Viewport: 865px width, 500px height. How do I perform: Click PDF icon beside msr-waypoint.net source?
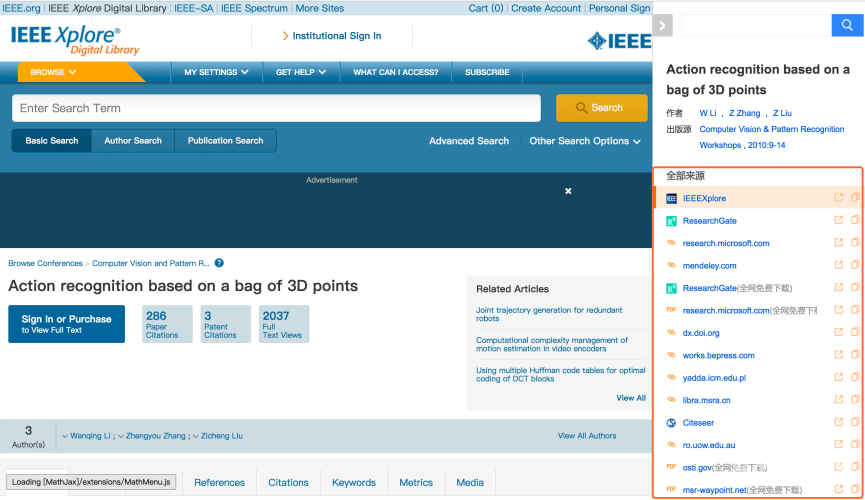coord(671,489)
